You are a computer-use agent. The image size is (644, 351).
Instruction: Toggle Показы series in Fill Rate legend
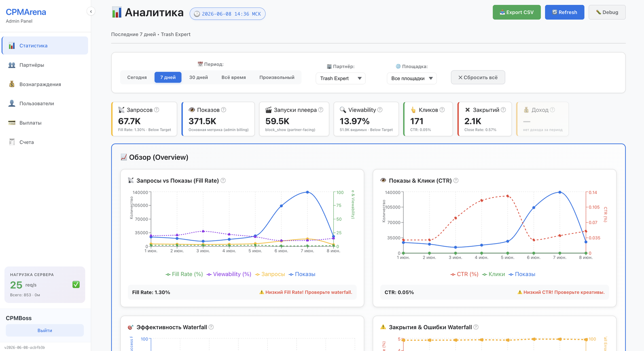coord(302,274)
